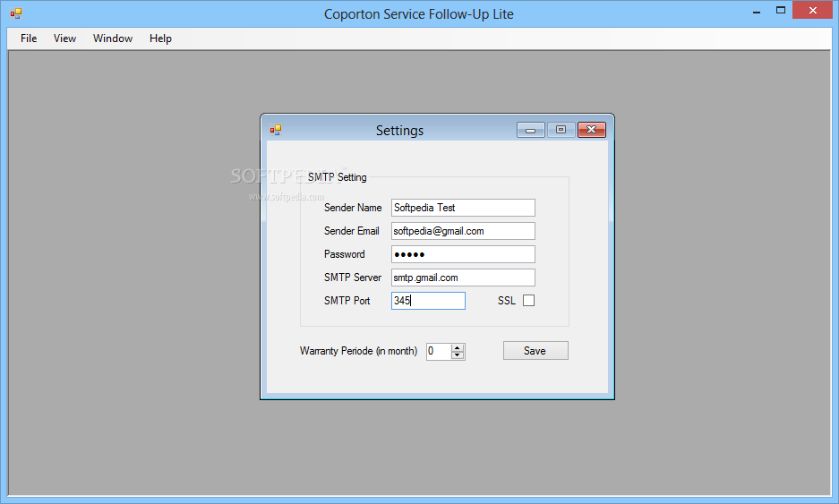The width and height of the screenshot is (839, 504).
Task: Minimize the main Coporton window
Action: [757, 12]
